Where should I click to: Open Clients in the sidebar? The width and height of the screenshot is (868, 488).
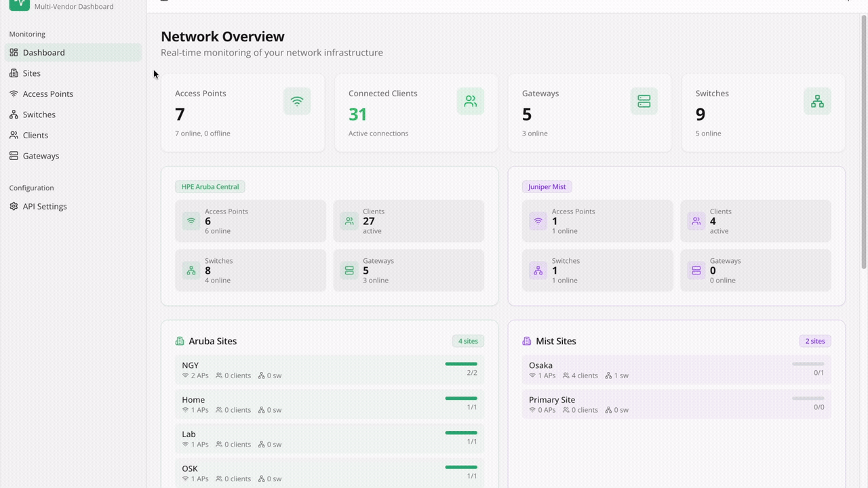[x=73, y=135]
